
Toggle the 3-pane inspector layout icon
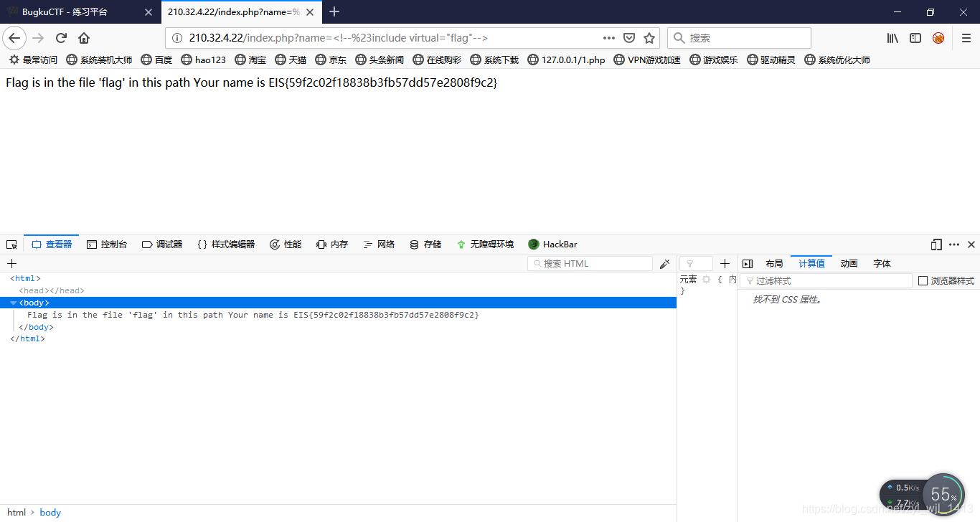tap(748, 264)
